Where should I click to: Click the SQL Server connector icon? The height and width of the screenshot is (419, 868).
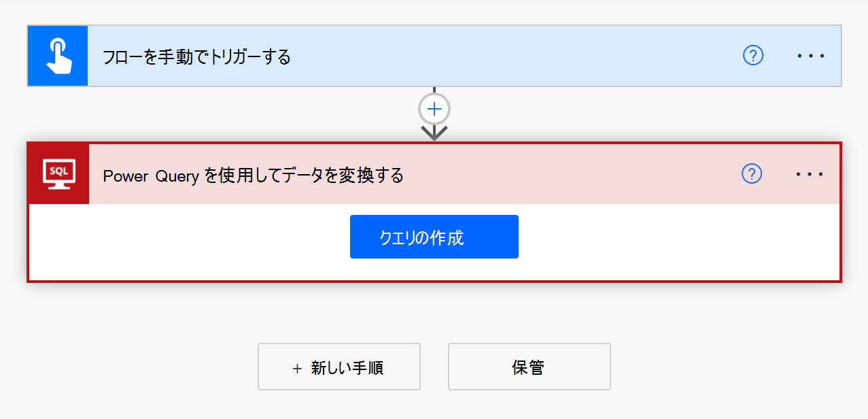pyautogui.click(x=58, y=173)
